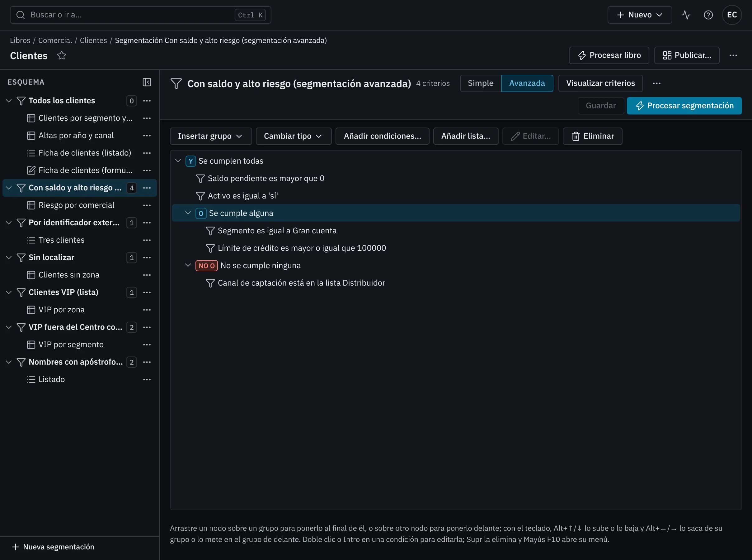Open the more options menu beside Publicar

733,55
